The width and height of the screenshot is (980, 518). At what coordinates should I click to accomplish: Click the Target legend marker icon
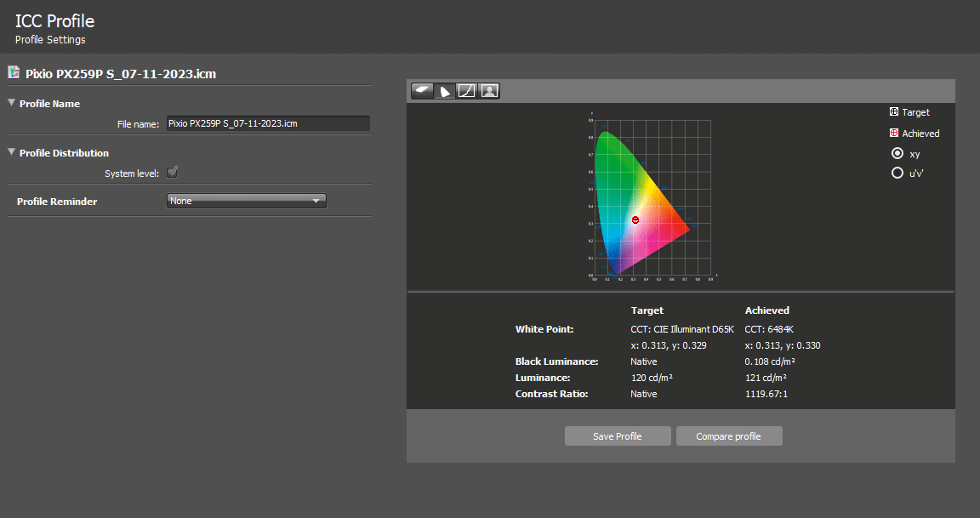(894, 112)
